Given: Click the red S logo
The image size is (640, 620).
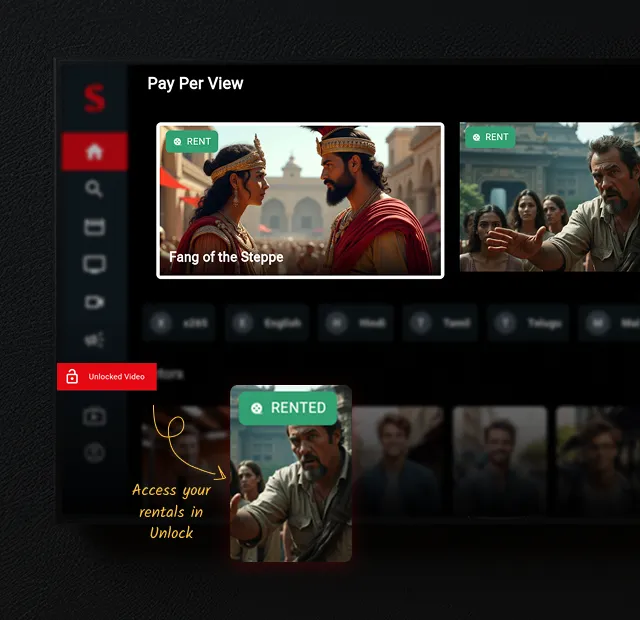Looking at the screenshot, I should pyautogui.click(x=94, y=98).
